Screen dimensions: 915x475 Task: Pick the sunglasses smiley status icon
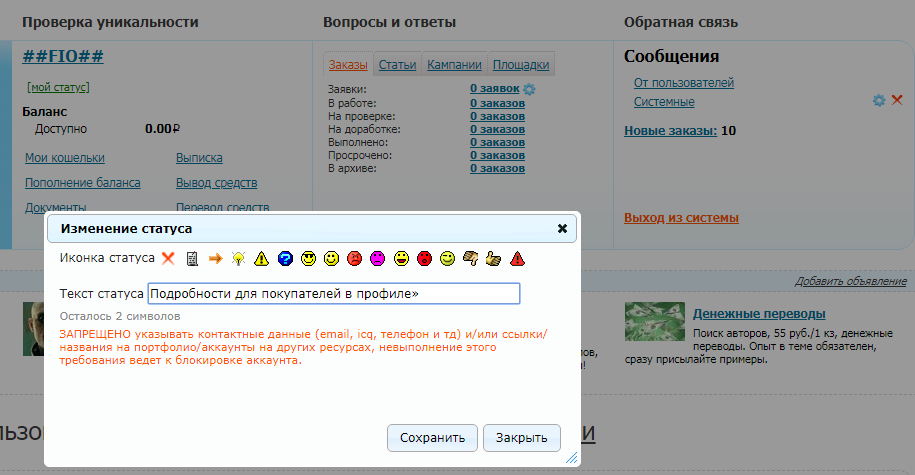[308, 258]
